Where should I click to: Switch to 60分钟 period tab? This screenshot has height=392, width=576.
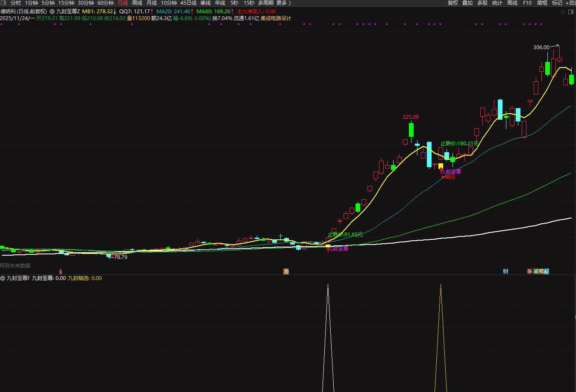click(x=106, y=3)
